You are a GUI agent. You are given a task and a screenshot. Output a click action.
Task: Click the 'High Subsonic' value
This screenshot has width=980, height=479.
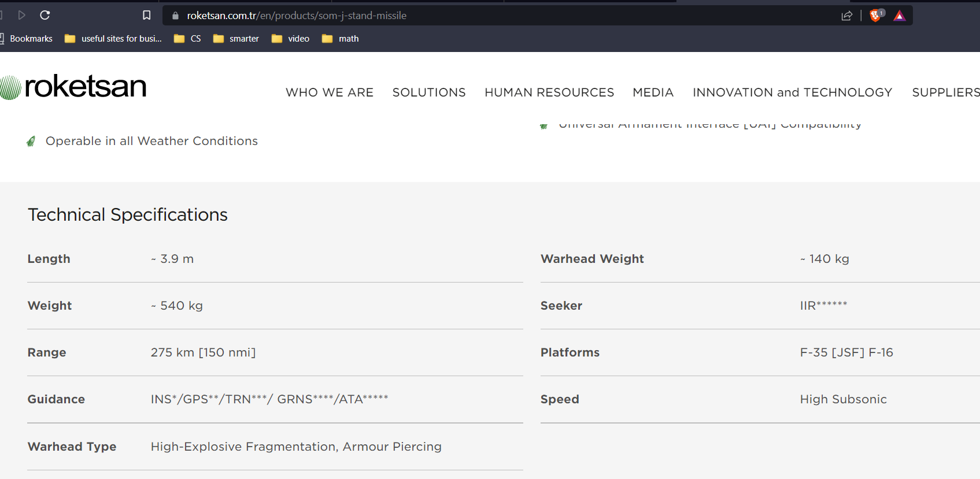click(x=844, y=399)
